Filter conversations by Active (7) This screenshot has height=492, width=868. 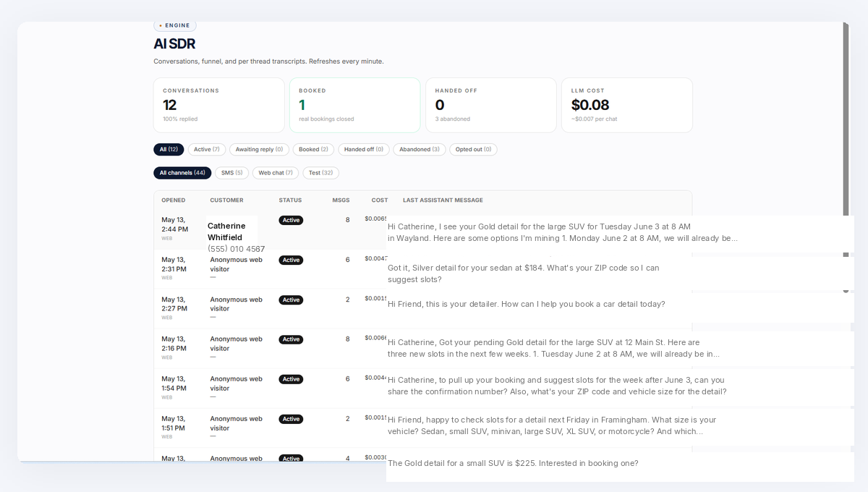click(207, 149)
